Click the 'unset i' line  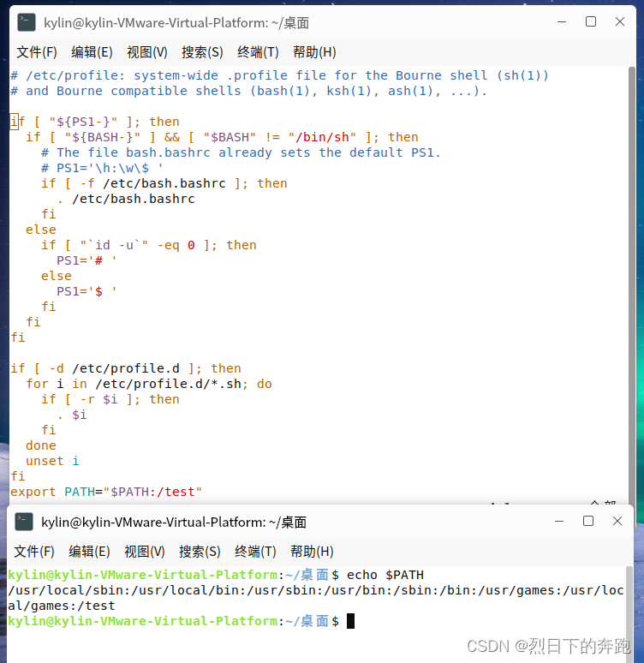(52, 461)
